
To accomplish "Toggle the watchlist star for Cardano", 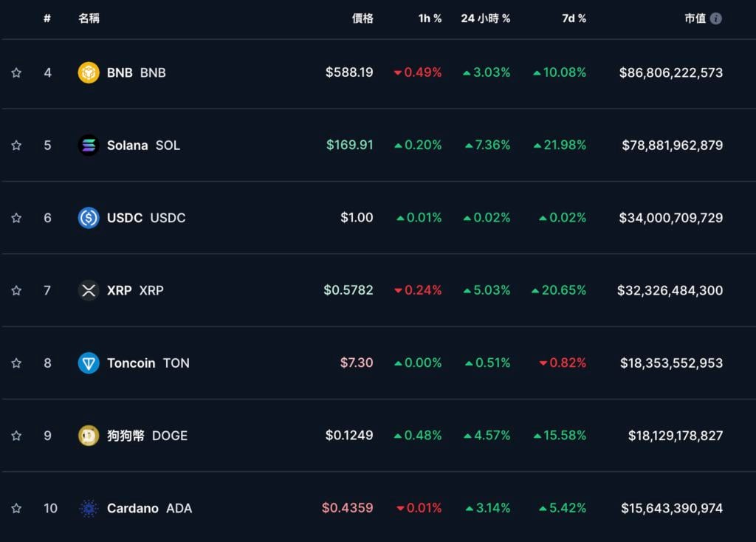I will pos(16,508).
